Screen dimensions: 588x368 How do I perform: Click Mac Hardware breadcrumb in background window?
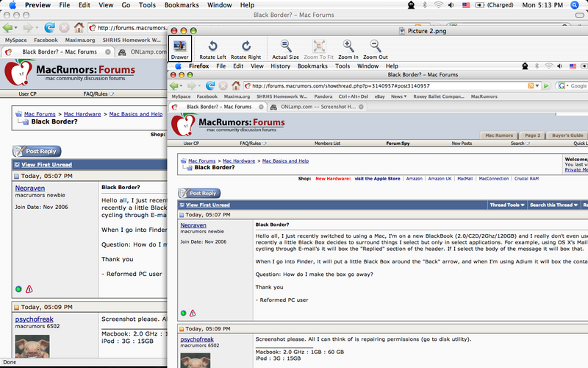pyautogui.click(x=82, y=114)
